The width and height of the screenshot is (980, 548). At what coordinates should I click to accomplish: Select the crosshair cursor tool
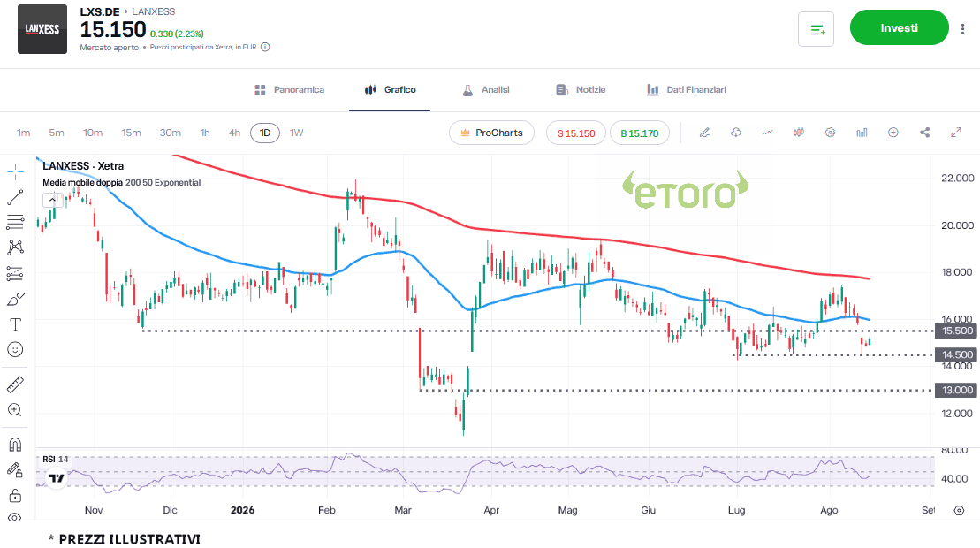[15, 171]
